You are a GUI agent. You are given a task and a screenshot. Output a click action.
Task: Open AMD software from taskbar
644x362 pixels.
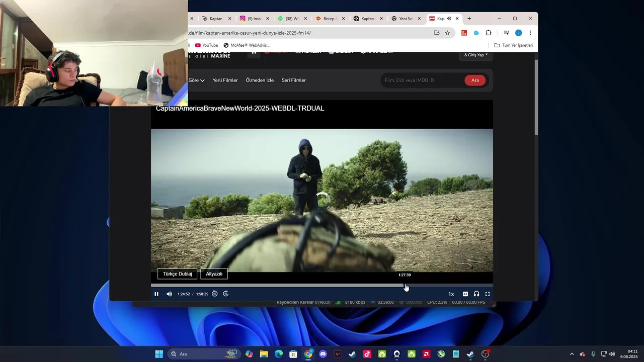tap(426, 354)
